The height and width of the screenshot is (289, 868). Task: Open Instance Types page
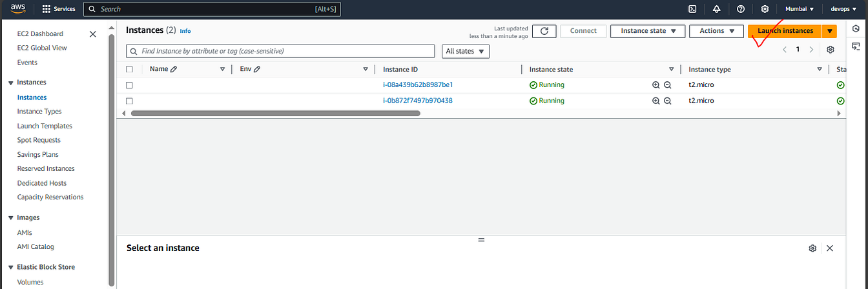(x=39, y=112)
